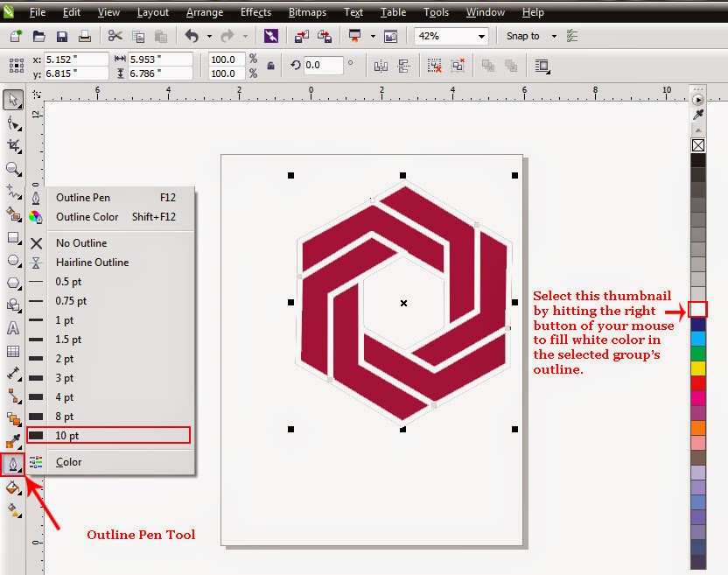Open the Outline Pen tool flyout
Viewport: 728px width, 575px height.
(x=11, y=464)
